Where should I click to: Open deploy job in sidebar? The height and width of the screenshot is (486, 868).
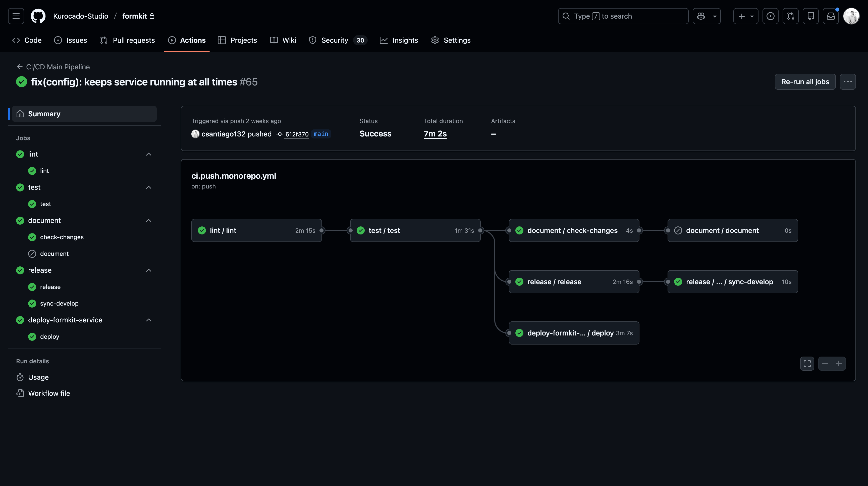coord(49,336)
